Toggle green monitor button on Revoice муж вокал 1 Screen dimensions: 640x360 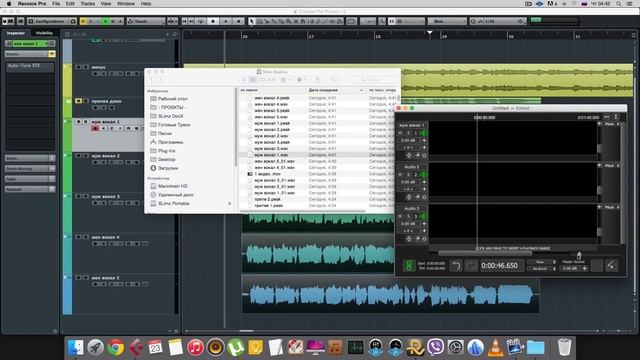pyautogui.click(x=423, y=133)
